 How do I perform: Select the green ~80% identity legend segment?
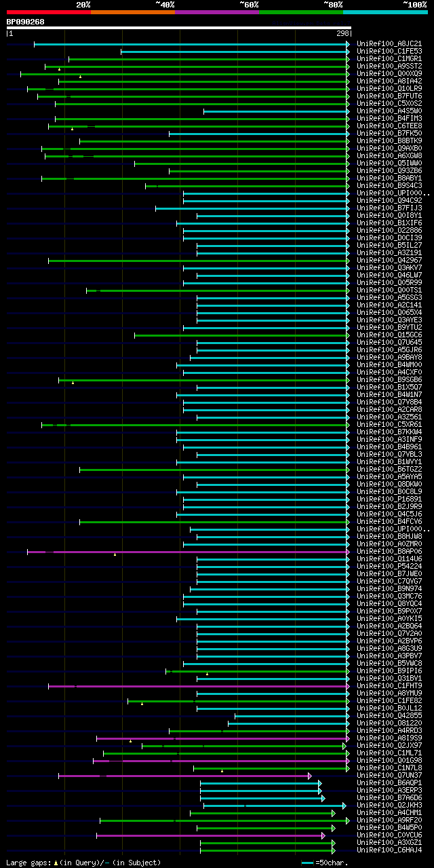pyautogui.click(x=301, y=12)
